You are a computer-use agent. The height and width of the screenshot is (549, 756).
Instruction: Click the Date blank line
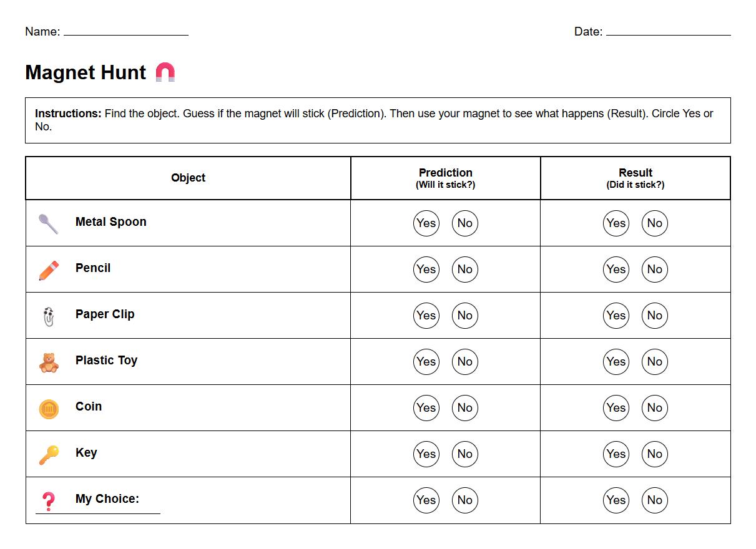(668, 31)
